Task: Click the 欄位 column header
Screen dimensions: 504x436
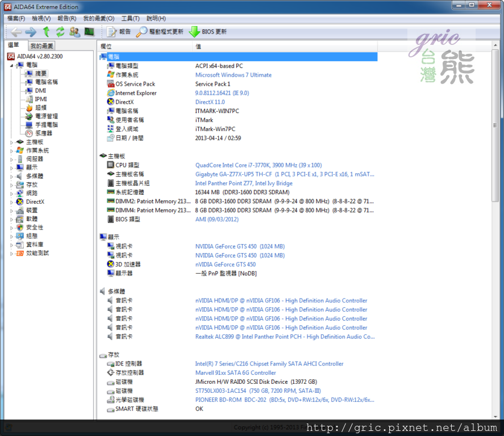Action: 145,46
